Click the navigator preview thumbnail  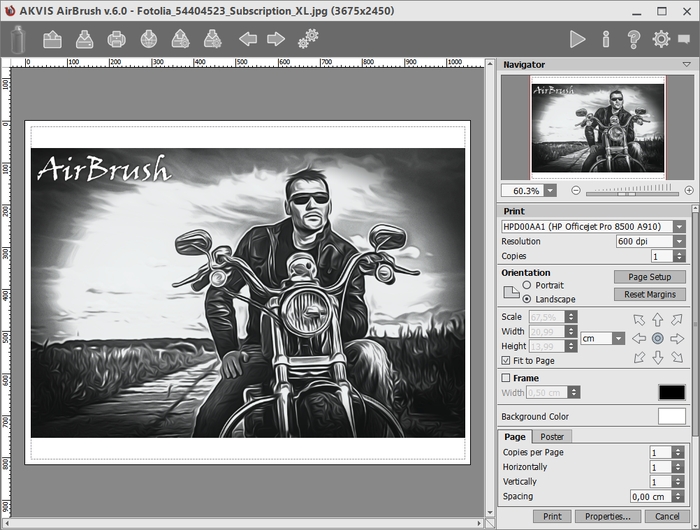pos(597,128)
